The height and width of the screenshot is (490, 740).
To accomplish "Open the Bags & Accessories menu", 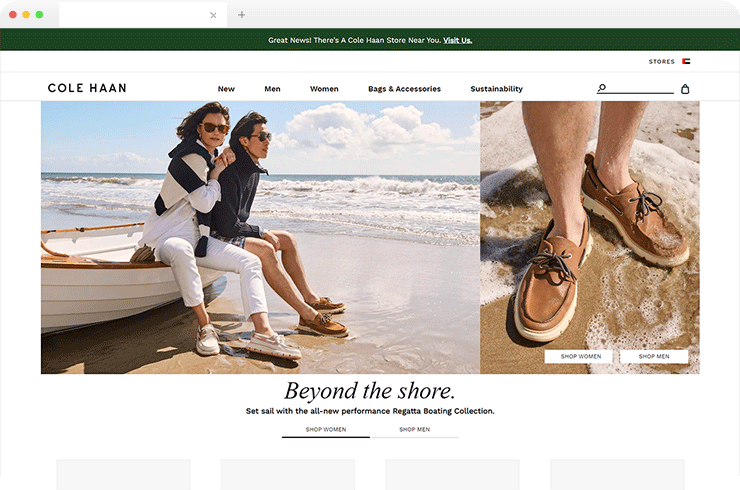I will [x=404, y=89].
